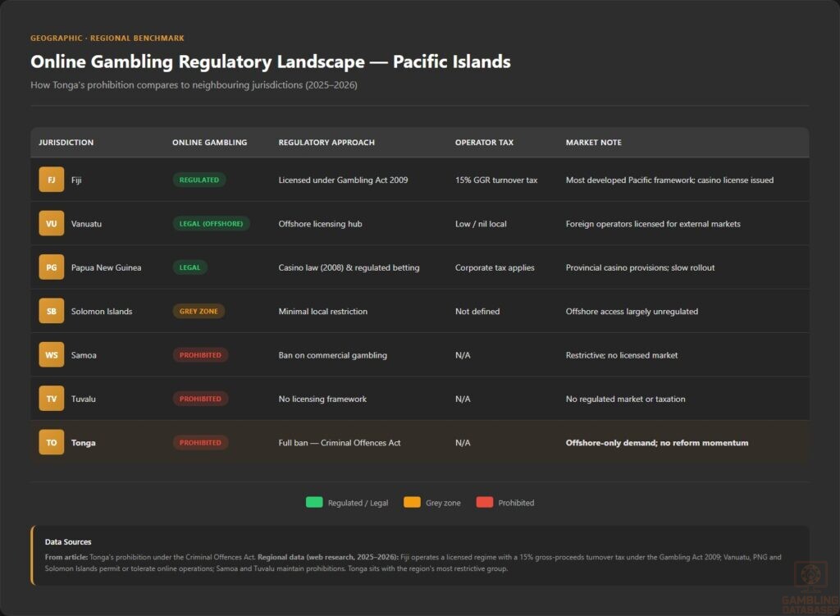Viewport: 840px width, 616px height.
Task: Click the MARKET NOTE column header
Action: point(594,143)
